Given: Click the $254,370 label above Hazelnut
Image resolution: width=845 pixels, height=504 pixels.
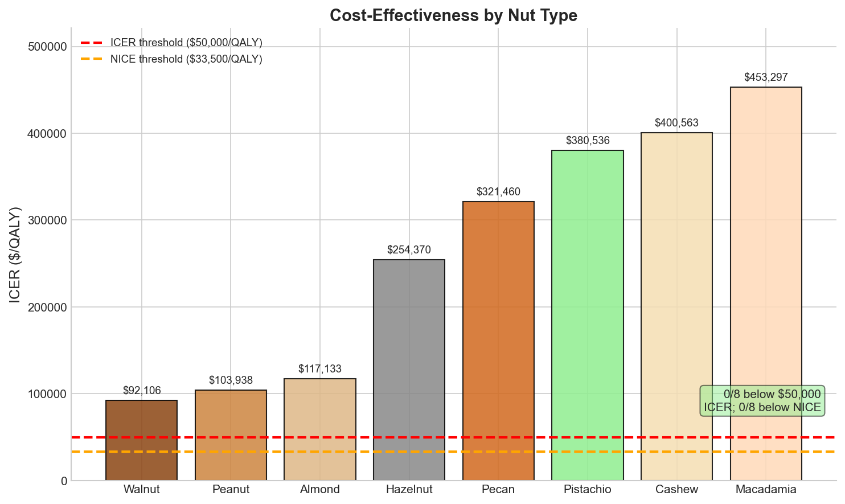Looking at the screenshot, I should point(409,250).
